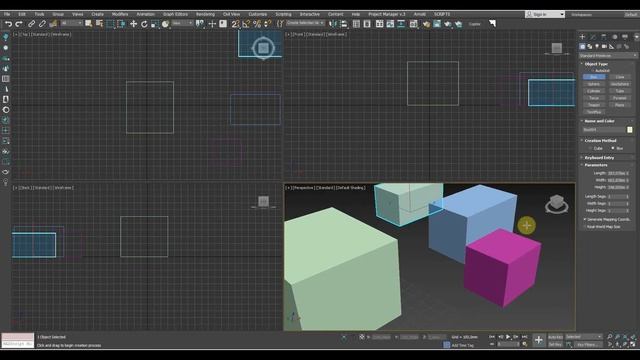Select the Lights category icon
The image size is (640, 360).
597,47
